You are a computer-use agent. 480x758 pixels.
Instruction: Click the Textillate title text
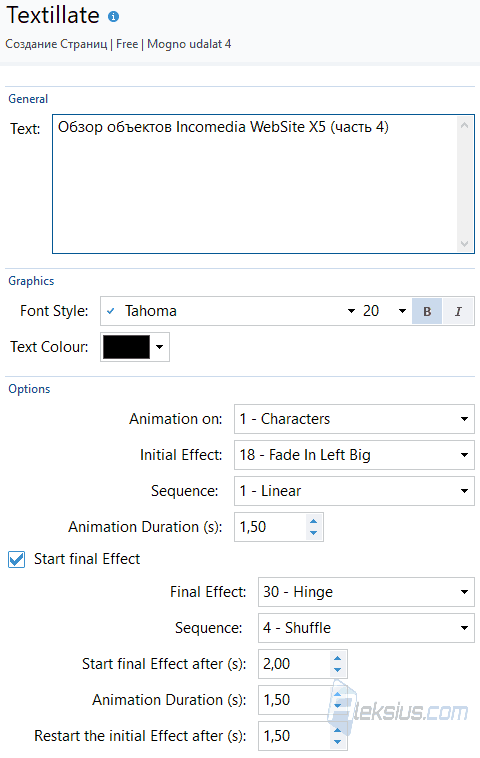pos(53,15)
